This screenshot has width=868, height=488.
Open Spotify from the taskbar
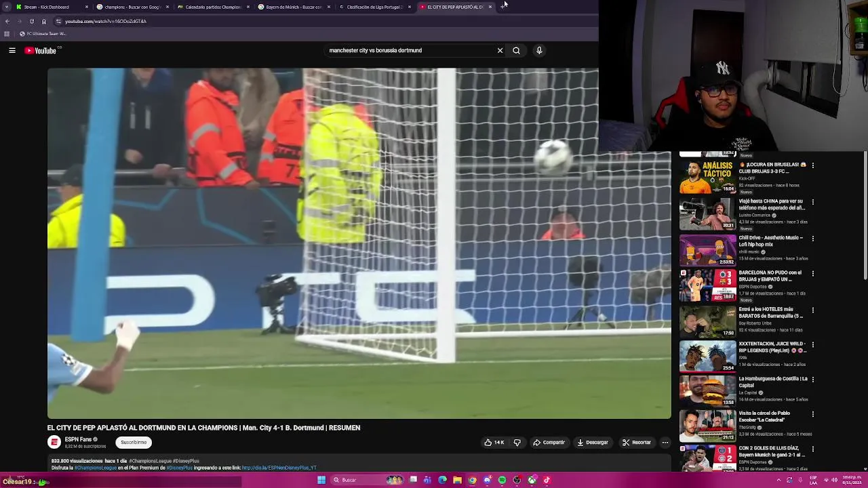tap(502, 480)
